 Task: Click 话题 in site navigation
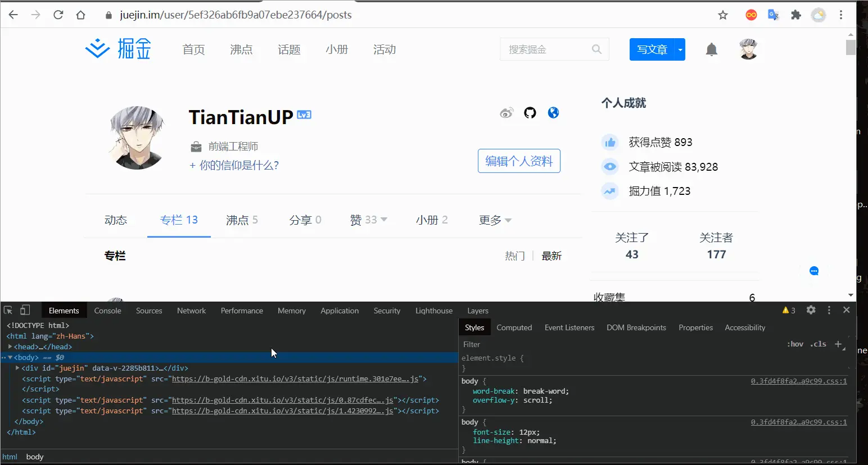[289, 49]
